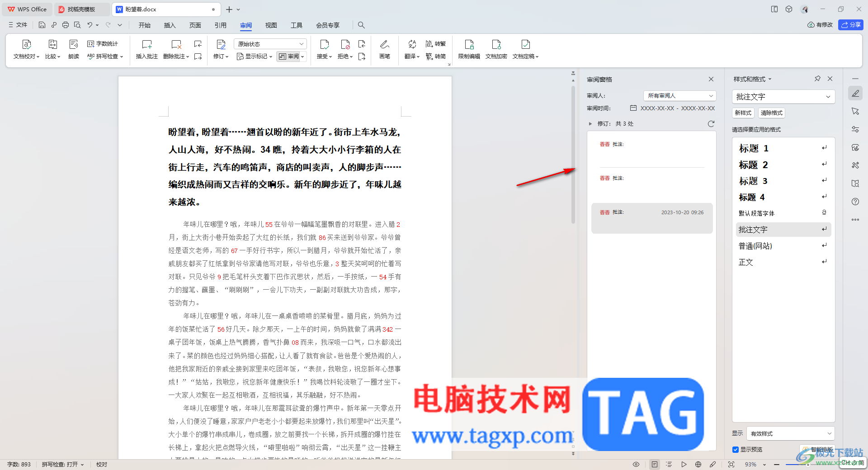Image resolution: width=868 pixels, height=470 pixels.
Task: Click the 智能排版 button
Action: coord(818,450)
